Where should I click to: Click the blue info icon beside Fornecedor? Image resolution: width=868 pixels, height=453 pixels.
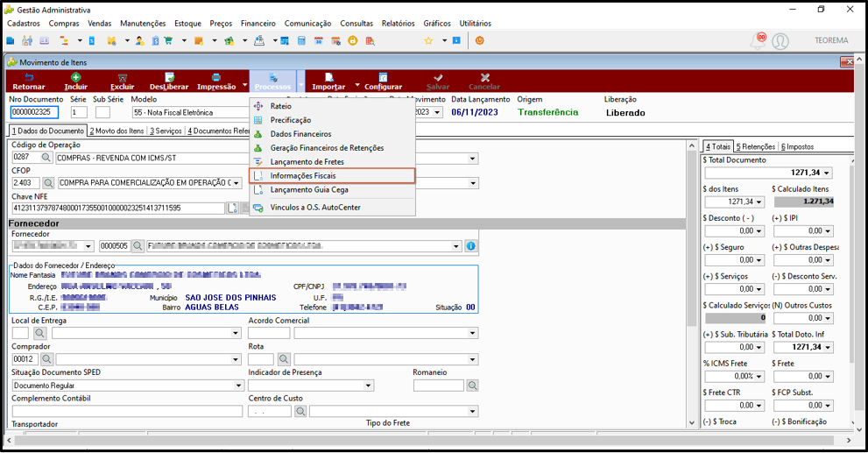pyautogui.click(x=471, y=246)
